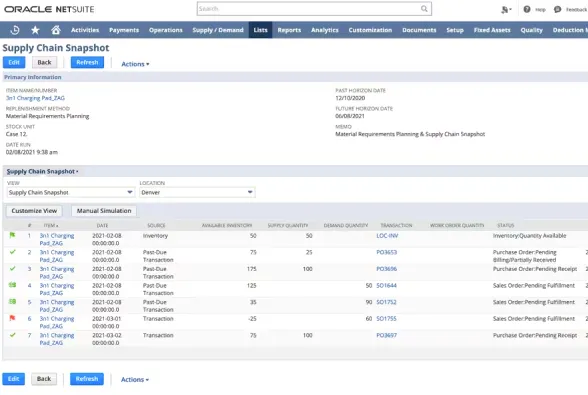Open transaction SO1644
This screenshot has height=395, width=588.
[386, 285]
